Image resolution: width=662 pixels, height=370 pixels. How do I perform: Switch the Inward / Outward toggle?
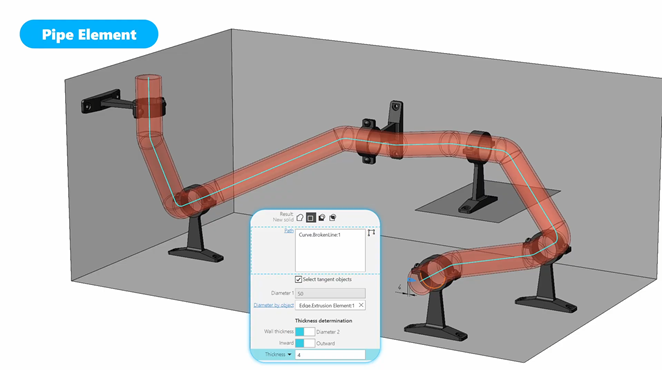click(305, 343)
